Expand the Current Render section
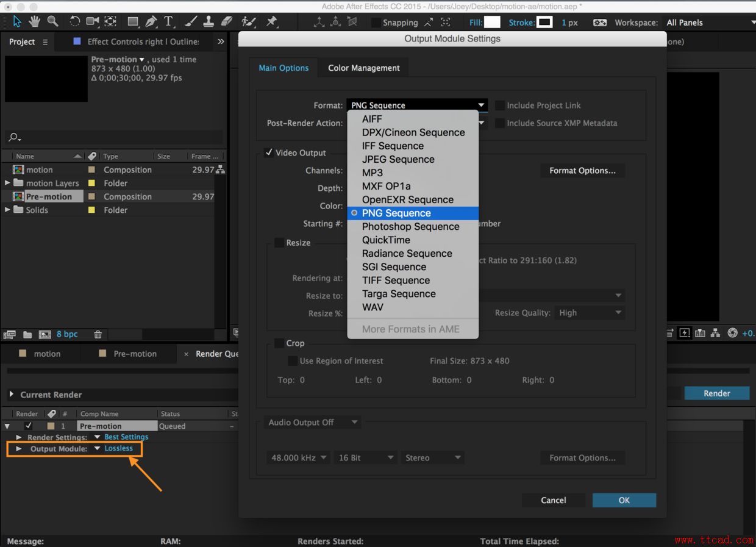This screenshot has height=547, width=756. pos(11,395)
